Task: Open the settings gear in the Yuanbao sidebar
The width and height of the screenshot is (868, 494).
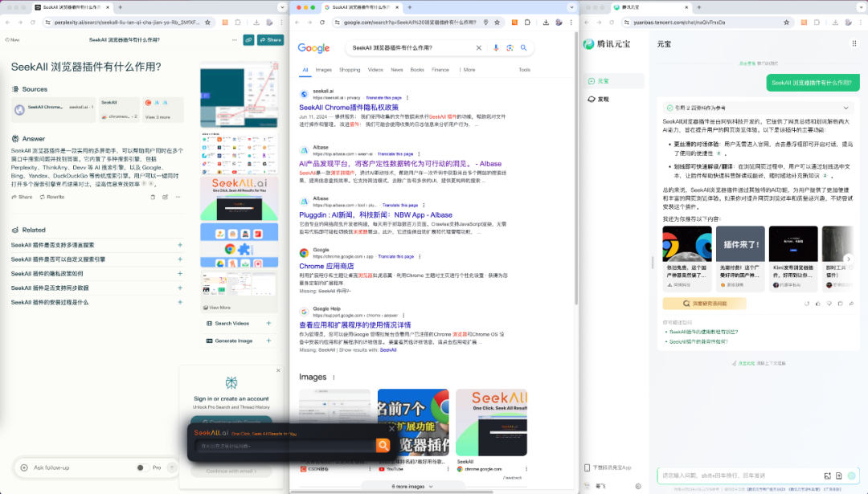Action: (638, 487)
